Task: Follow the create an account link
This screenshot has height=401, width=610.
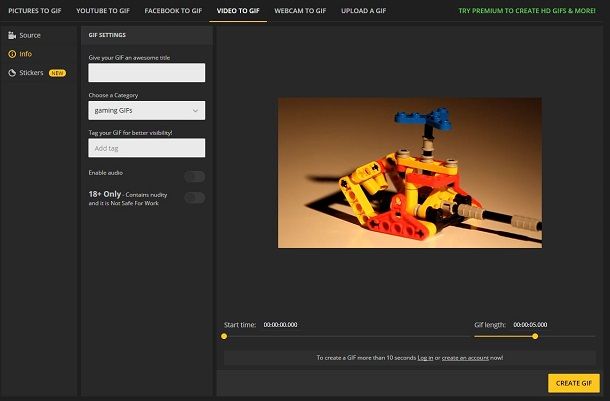Action: pyautogui.click(x=464, y=357)
